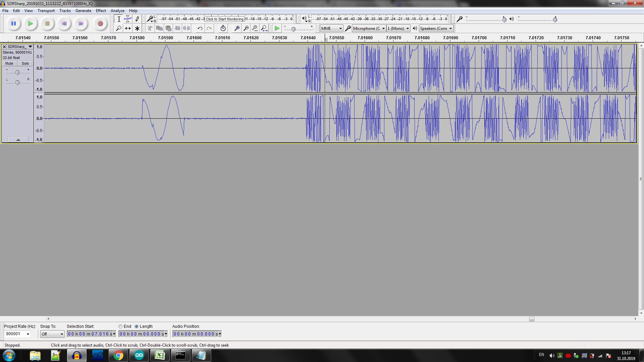Click the Audio Position time field
Image resolution: width=644 pixels, height=362 pixels.
pyautogui.click(x=197, y=334)
